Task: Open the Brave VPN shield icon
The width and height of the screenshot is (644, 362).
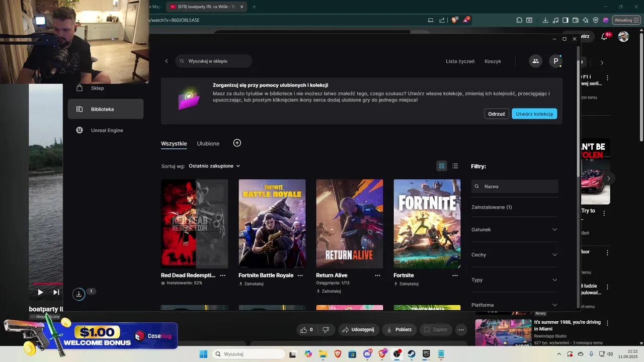Action: [596, 20]
